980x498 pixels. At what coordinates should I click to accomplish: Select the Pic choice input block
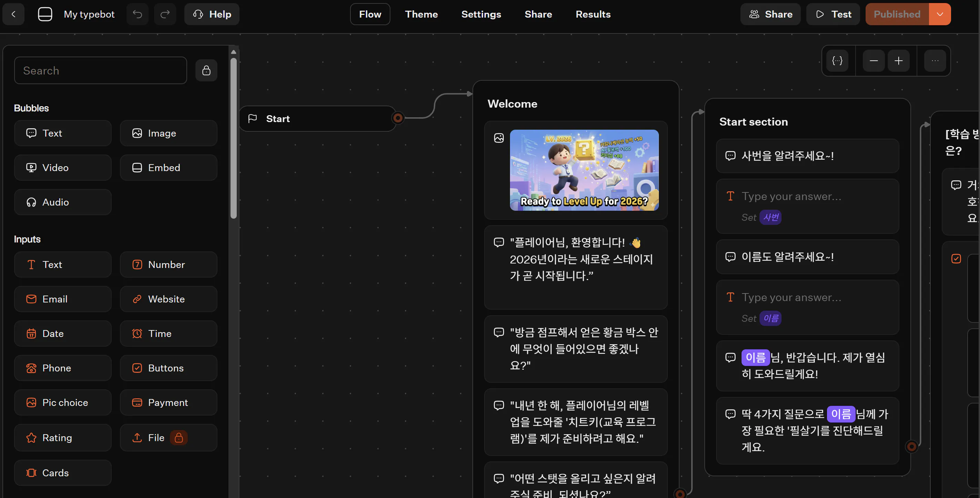coord(63,402)
